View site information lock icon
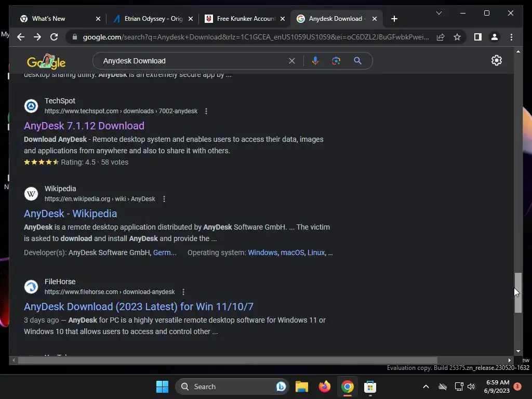This screenshot has width=532, height=399. [x=75, y=37]
